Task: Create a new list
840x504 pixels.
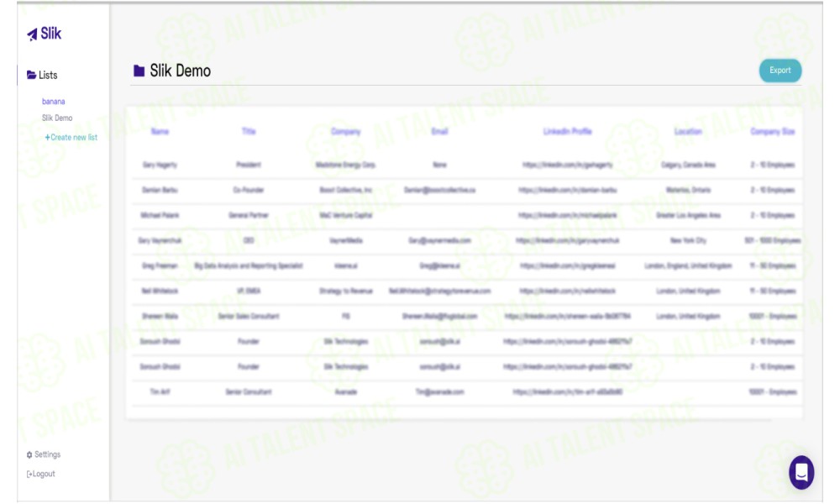Action: (71, 138)
